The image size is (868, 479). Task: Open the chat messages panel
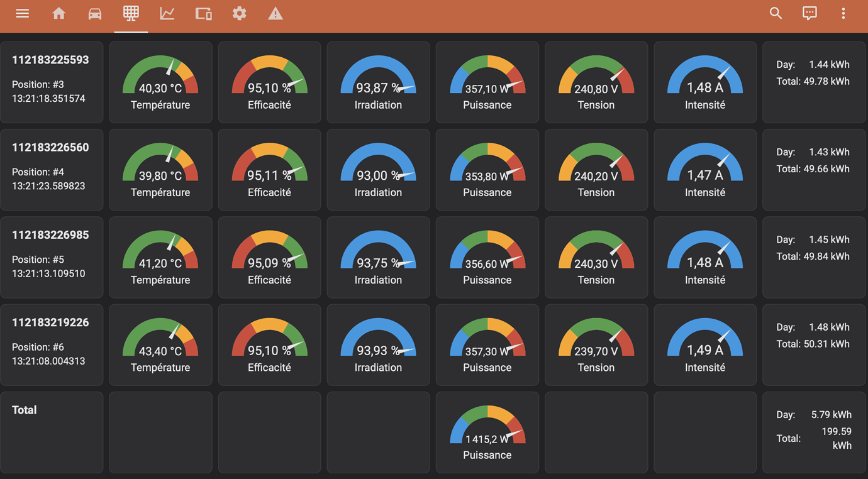(810, 13)
